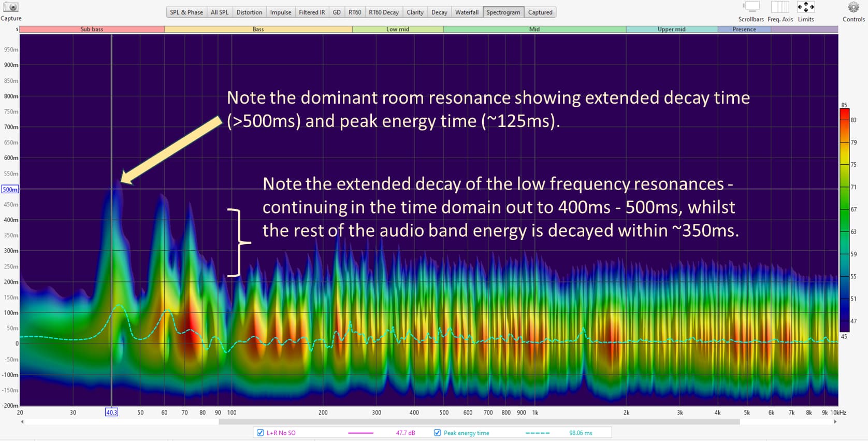
Task: Click the horizontal frequency scrollbar thumb
Action: click(479, 422)
